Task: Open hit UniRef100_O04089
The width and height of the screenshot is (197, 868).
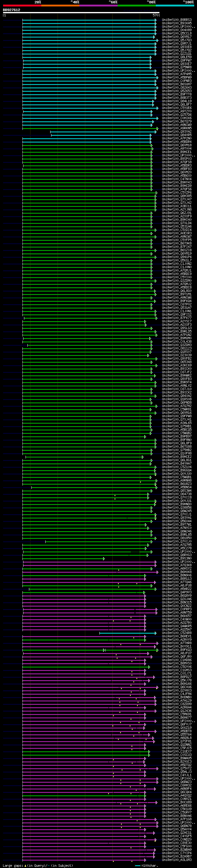Action: click(177, 30)
